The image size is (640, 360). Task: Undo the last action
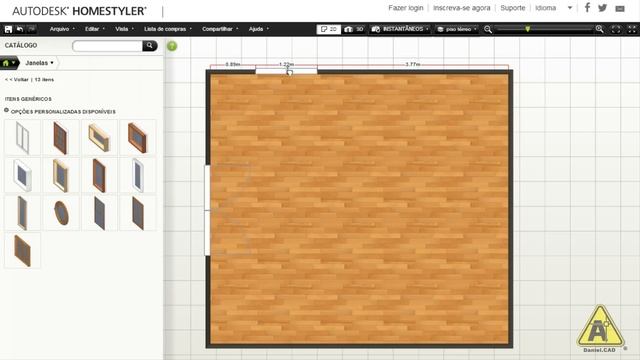click(x=20, y=29)
